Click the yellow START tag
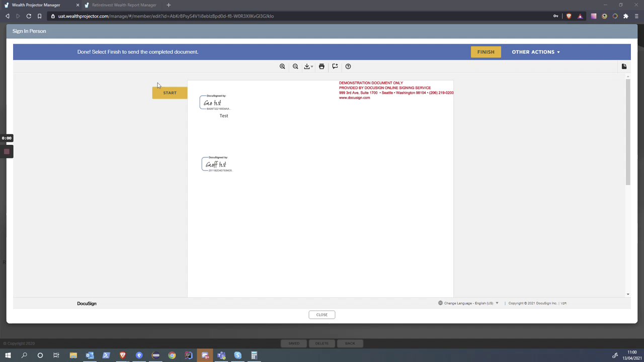The height and width of the screenshot is (362, 644). pos(170,93)
